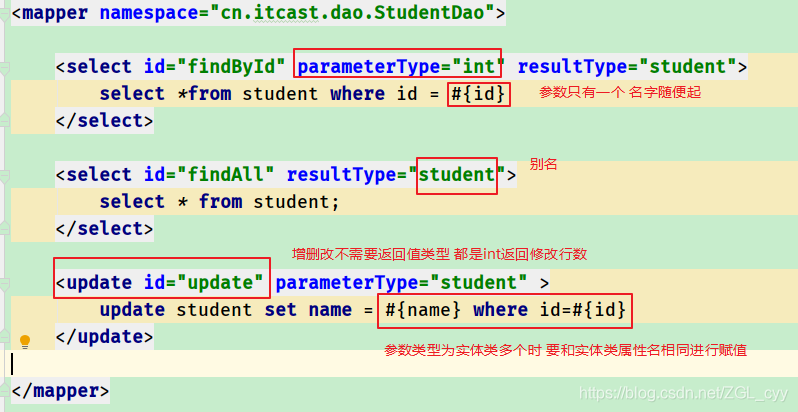Image resolution: width=798 pixels, height=412 pixels.
Task: Click the opening mapper tag name
Action: [x=55, y=13]
